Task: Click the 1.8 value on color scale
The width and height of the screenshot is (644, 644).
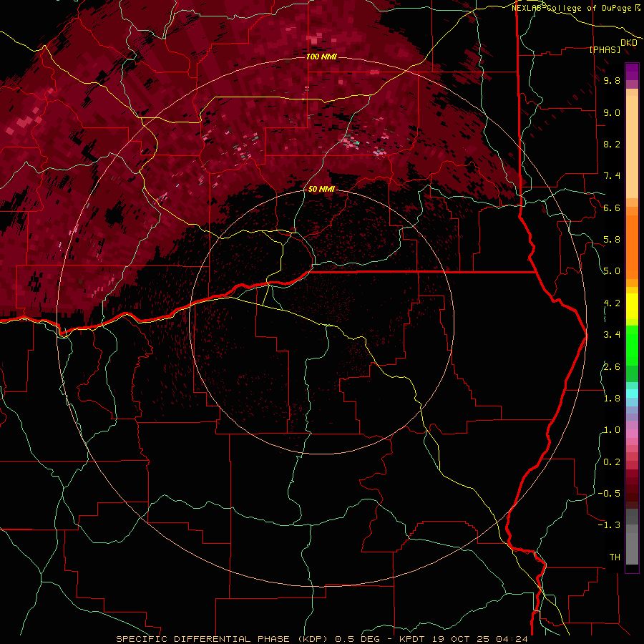Action: point(612,399)
